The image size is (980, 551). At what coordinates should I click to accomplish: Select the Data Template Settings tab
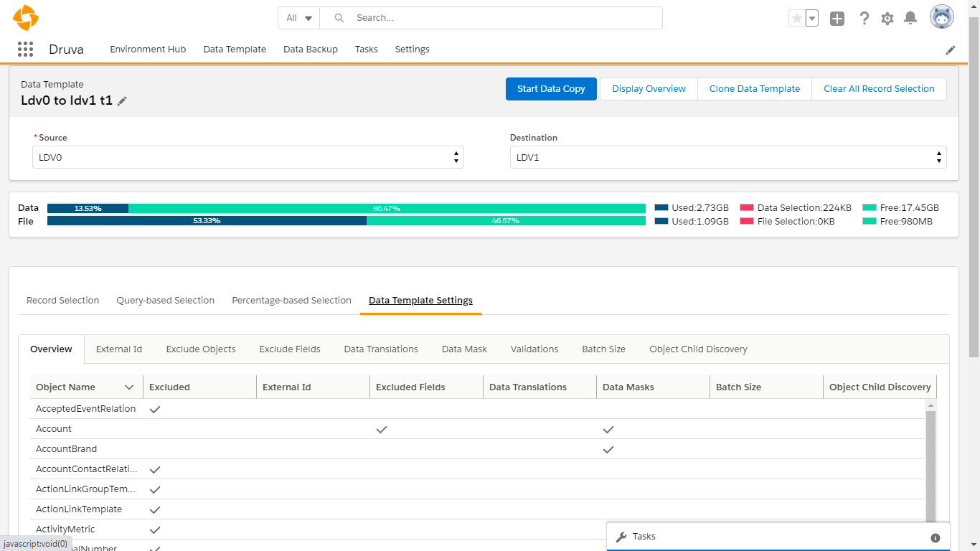coord(420,301)
